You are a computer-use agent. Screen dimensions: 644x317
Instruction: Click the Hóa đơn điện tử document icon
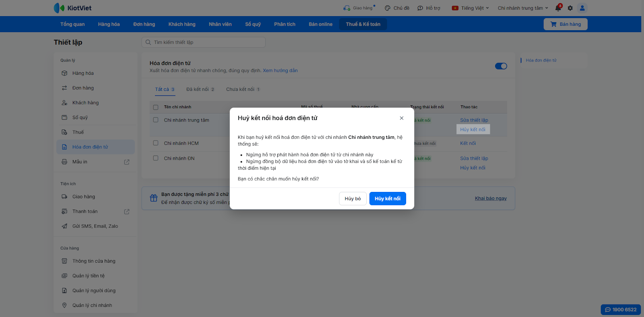point(64,147)
